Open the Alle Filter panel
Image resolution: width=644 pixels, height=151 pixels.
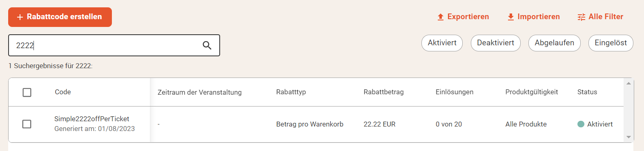600,17
